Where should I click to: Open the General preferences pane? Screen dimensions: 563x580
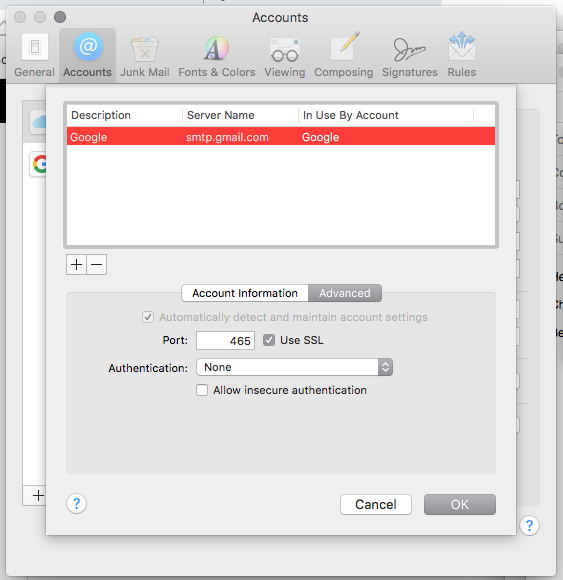pos(34,55)
